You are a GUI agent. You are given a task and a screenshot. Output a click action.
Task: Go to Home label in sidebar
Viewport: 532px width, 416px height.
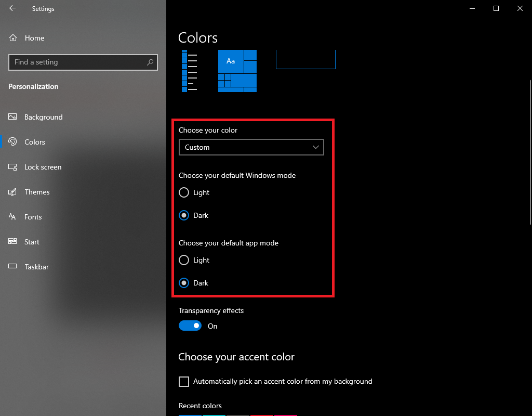35,38
